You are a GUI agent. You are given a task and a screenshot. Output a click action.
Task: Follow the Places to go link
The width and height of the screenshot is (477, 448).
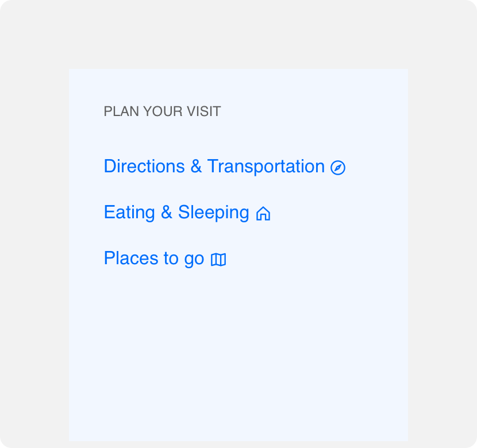pyautogui.click(x=165, y=258)
